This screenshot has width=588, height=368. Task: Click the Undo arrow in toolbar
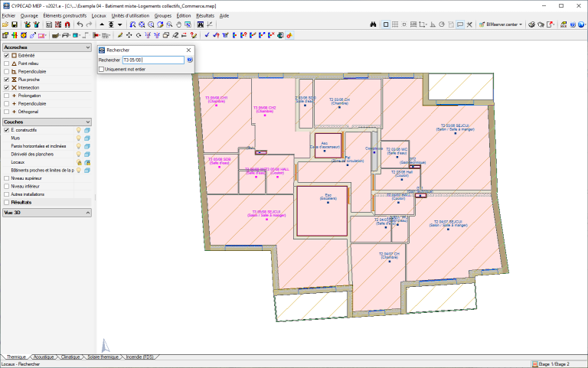[80, 24]
